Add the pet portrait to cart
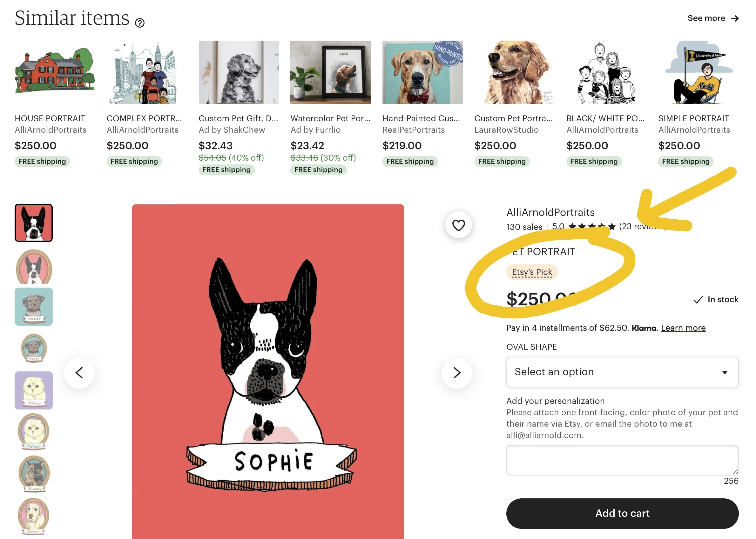 click(622, 513)
